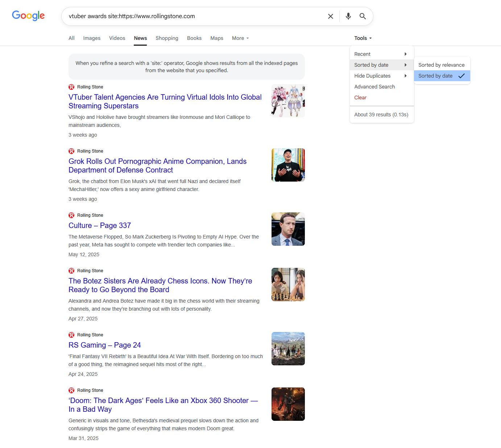Click the Alexandra and Andrea Botez snippet text
Viewport: 501px width, 448px height.
pyautogui.click(x=164, y=305)
